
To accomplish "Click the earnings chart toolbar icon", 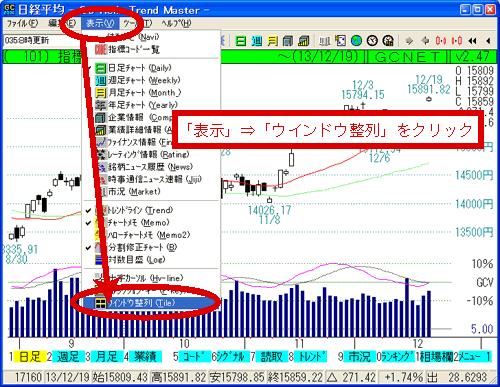I will (x=304, y=41).
